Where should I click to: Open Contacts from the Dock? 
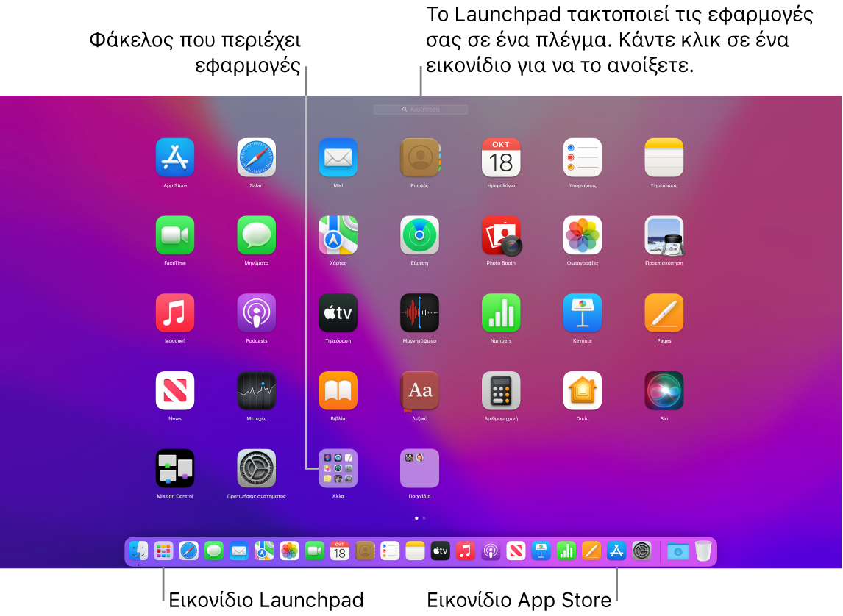point(365,551)
